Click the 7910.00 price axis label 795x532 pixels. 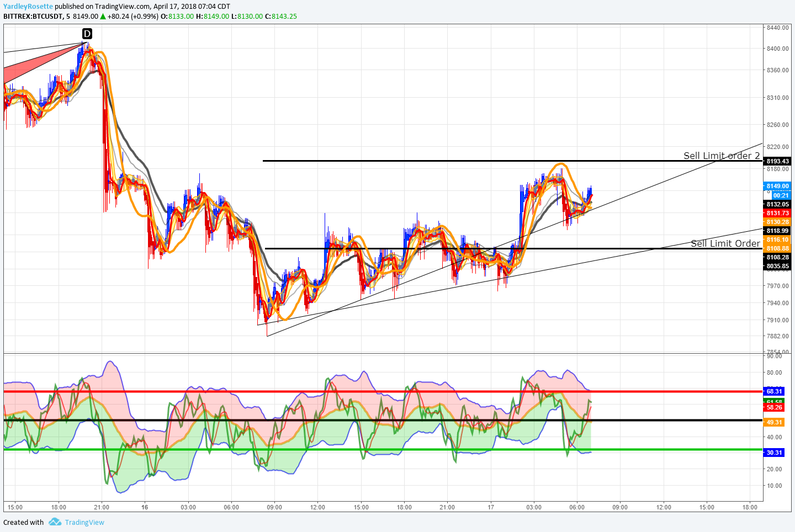point(777,320)
